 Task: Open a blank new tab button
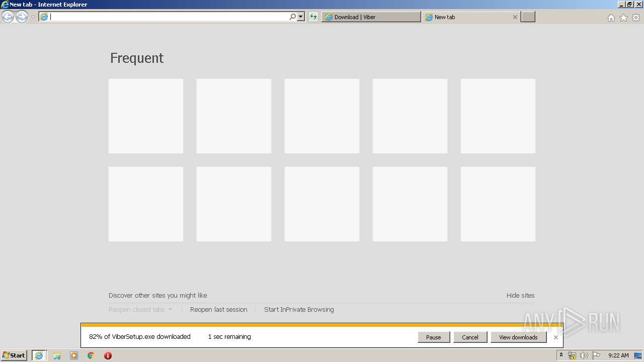coord(528,17)
